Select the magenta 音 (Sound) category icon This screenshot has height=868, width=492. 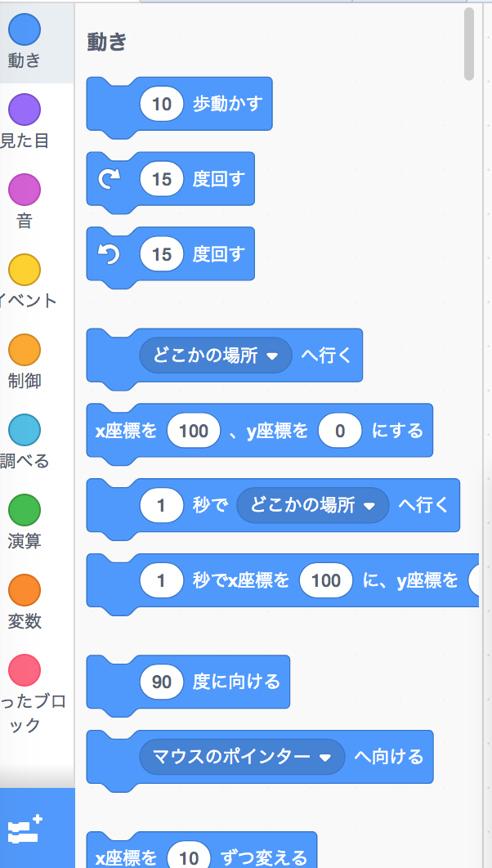(25, 188)
